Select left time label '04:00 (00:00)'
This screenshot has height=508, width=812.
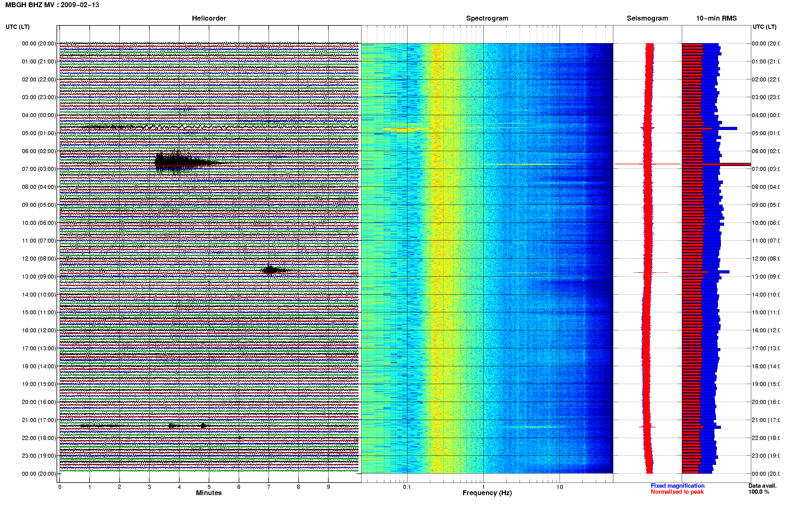pos(39,115)
